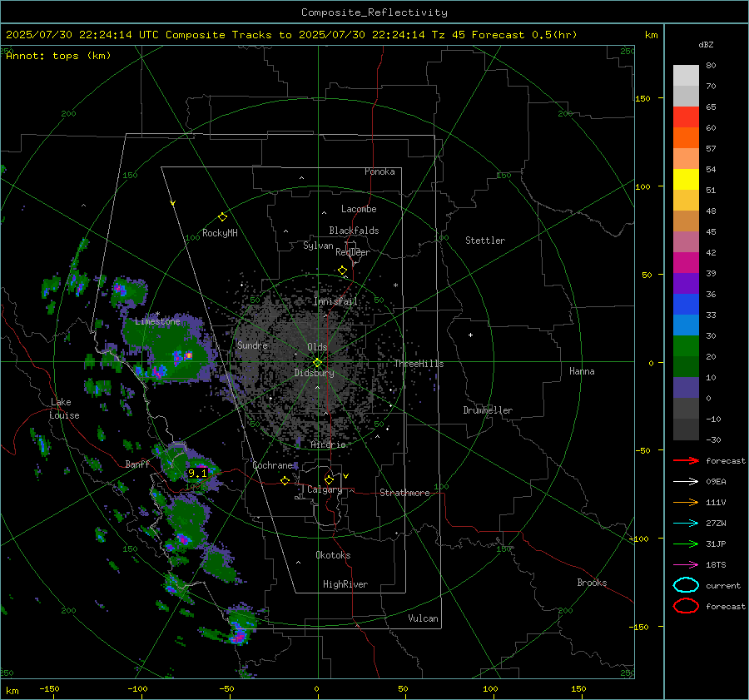
Task: Pick the magenta 39-42 dBZ swatch
Action: click(686, 263)
